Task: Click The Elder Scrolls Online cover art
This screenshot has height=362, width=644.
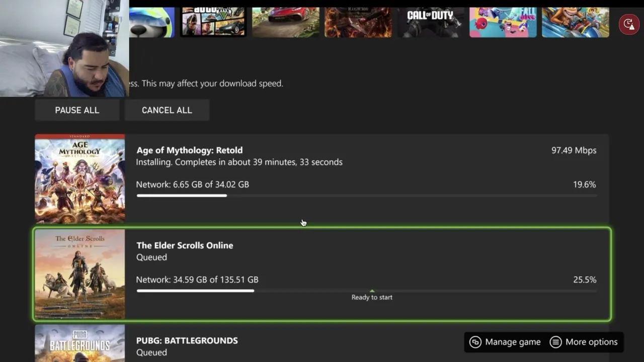Action: [80, 274]
